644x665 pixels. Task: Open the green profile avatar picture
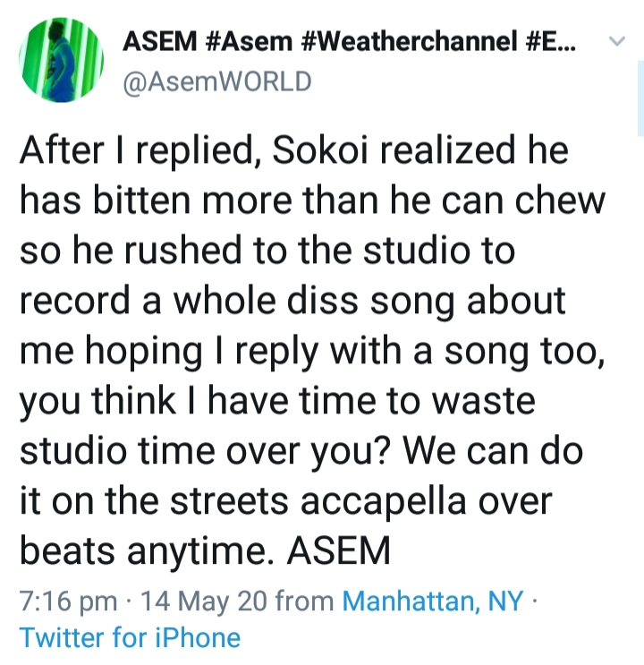coord(62,60)
